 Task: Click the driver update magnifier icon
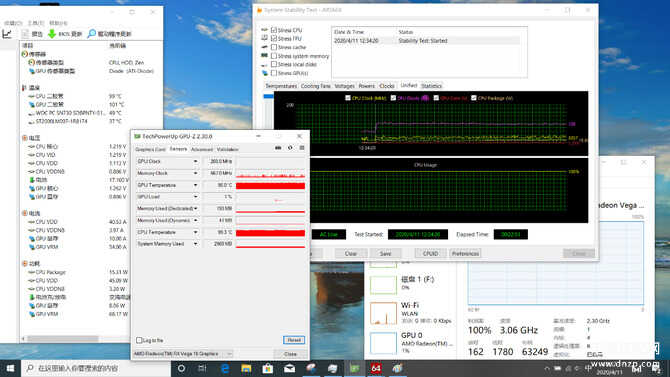pos(91,34)
